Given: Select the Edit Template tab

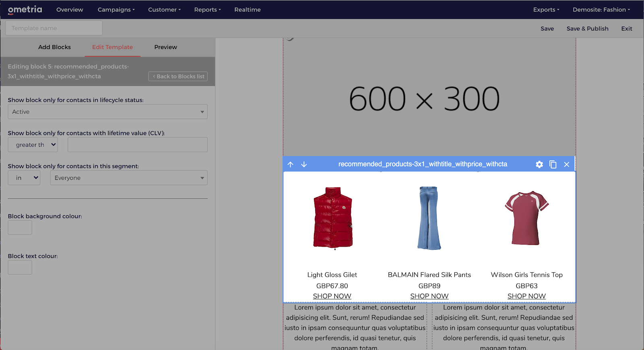Looking at the screenshot, I should click(112, 47).
